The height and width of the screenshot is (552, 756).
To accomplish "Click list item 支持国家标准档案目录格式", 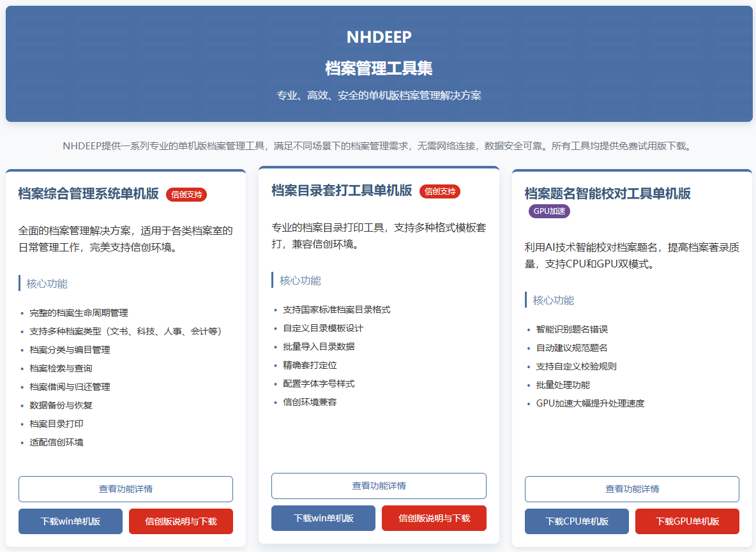I will coord(336,310).
